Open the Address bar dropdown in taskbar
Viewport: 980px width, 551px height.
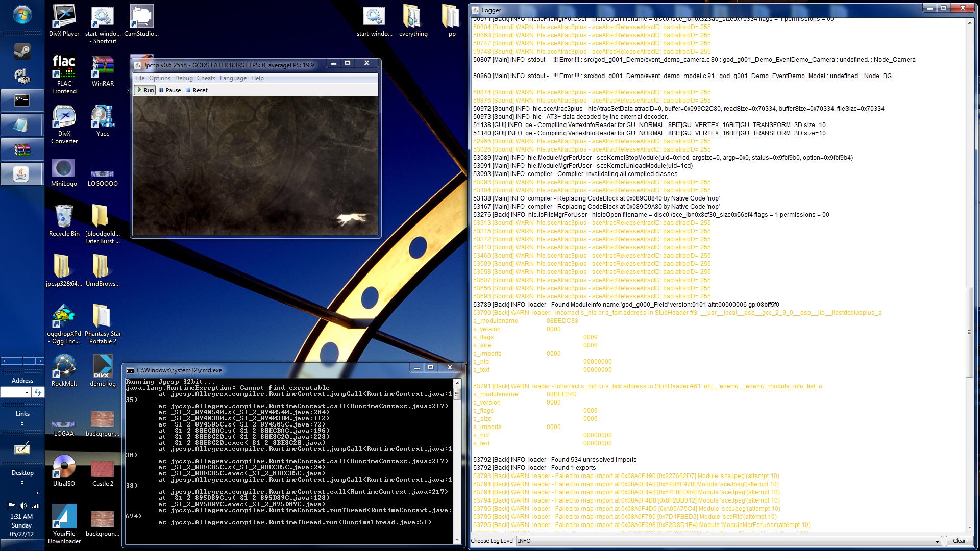[27, 392]
